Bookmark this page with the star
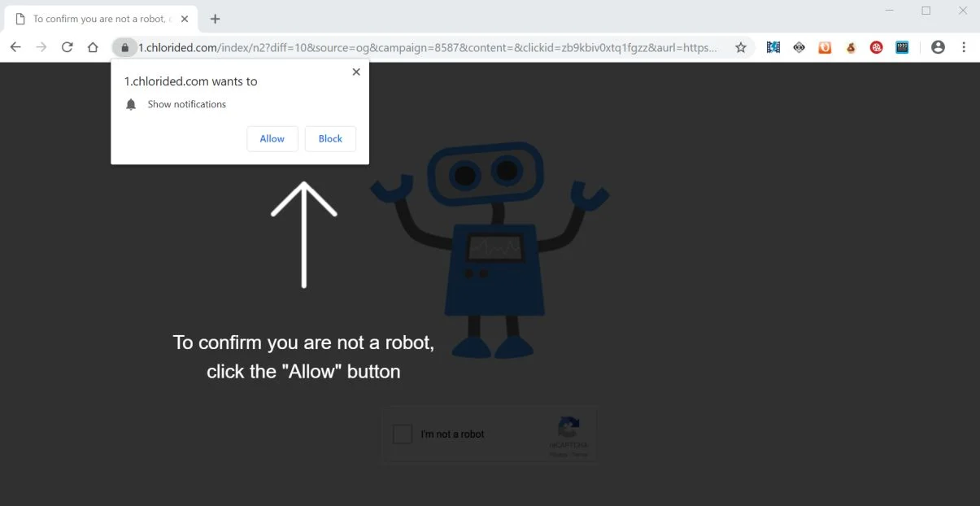This screenshot has width=980, height=506. [741, 47]
